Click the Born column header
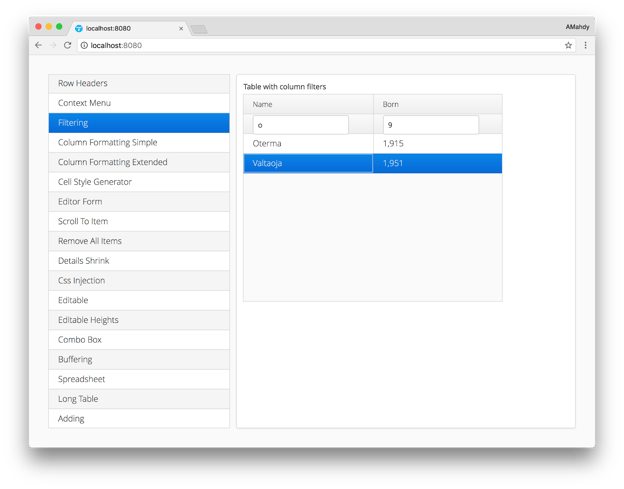The width and height of the screenshot is (624, 489). click(438, 104)
